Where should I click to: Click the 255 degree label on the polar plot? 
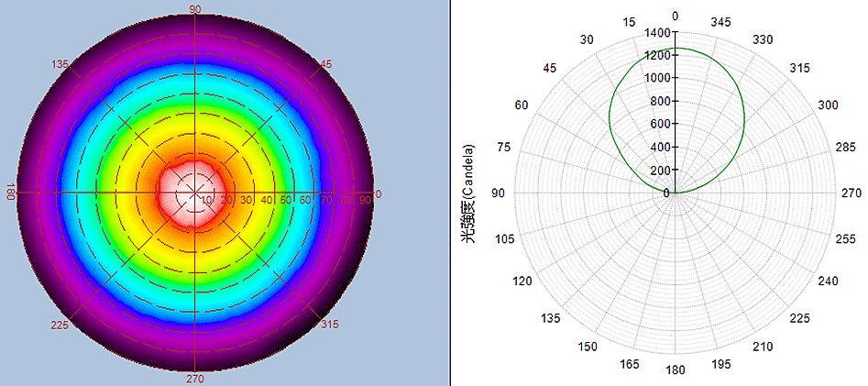point(845,238)
